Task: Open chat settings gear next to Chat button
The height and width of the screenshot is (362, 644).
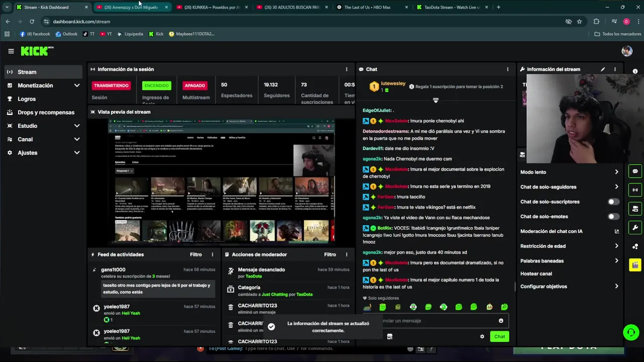Action: [x=482, y=336]
